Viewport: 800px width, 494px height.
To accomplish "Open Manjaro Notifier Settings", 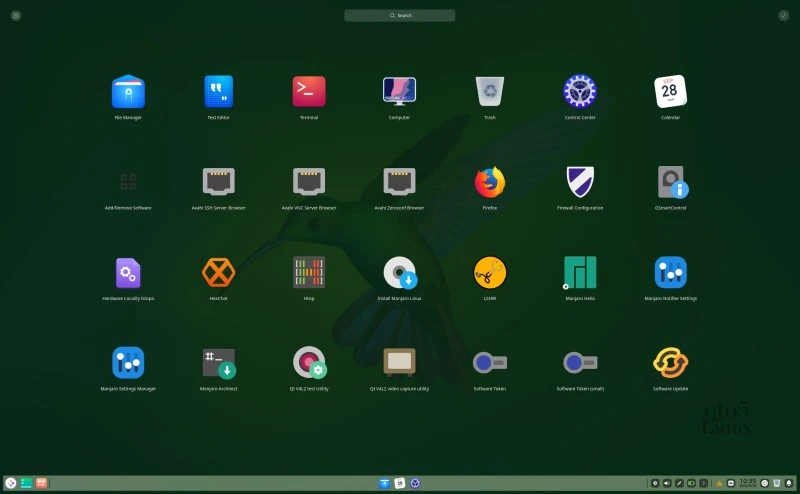I will click(670, 273).
